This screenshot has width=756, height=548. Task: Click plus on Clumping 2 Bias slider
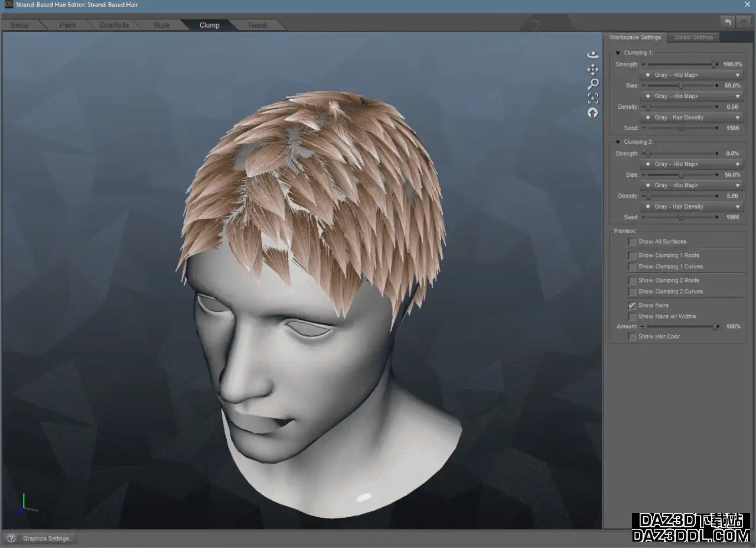(717, 175)
